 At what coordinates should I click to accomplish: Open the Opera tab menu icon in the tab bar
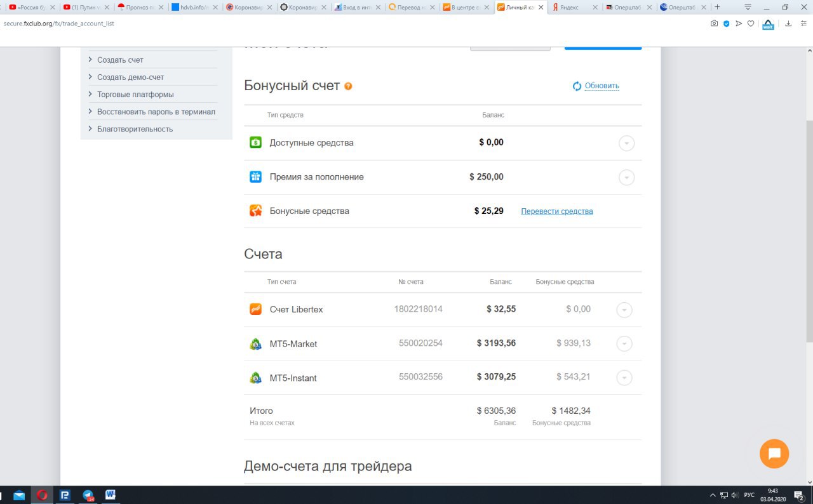[748, 7]
